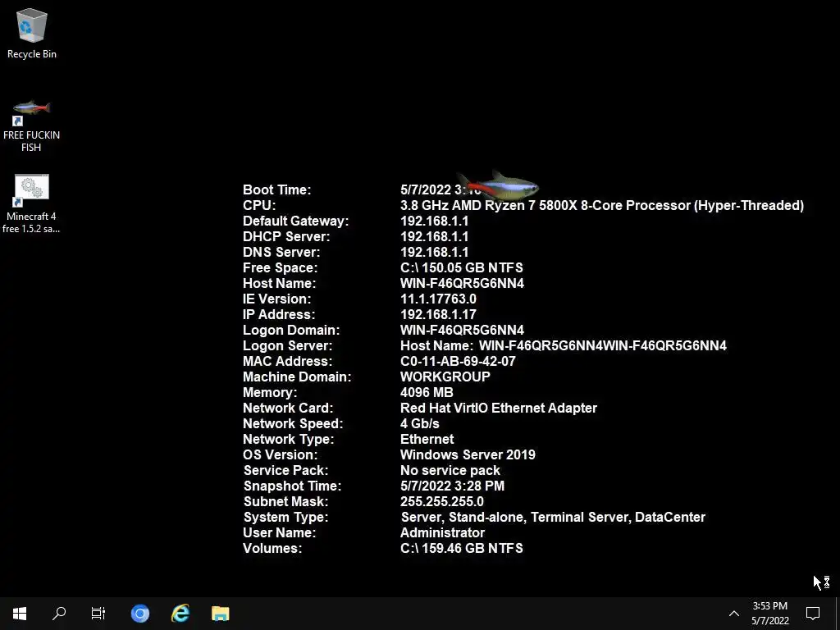
Task: Select the FREE FUCKIN FISH shortcut icon
Action: pyautogui.click(x=32, y=126)
